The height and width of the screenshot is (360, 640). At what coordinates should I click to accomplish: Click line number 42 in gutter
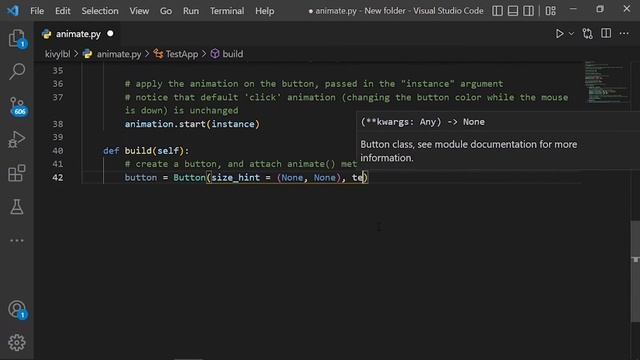point(58,178)
